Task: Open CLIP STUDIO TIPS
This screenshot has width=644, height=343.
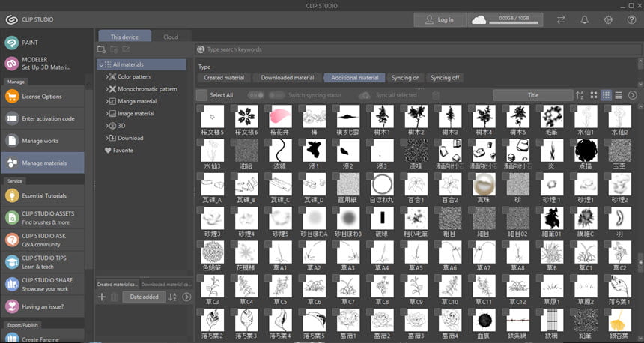Action: point(43,262)
